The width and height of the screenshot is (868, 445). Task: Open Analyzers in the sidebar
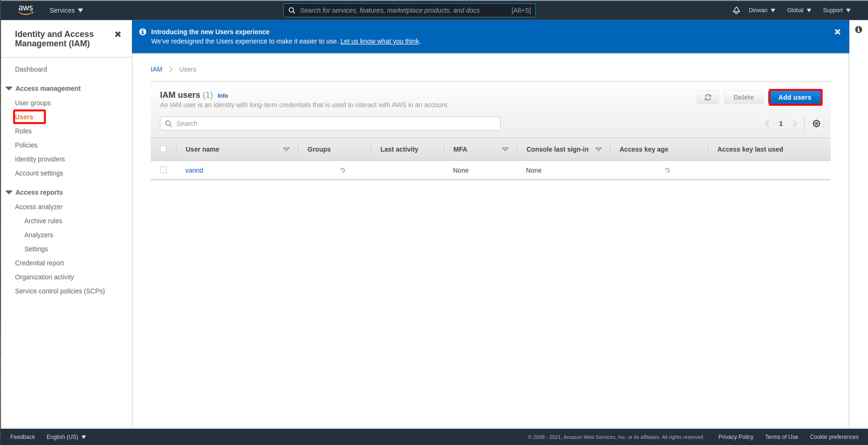pos(38,235)
